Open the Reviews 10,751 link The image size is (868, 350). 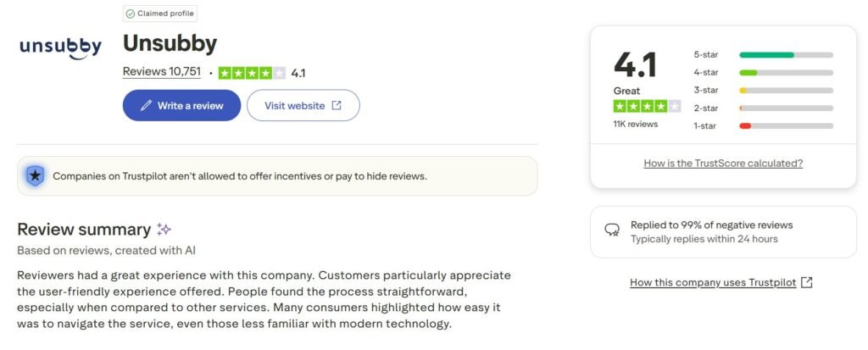(161, 72)
